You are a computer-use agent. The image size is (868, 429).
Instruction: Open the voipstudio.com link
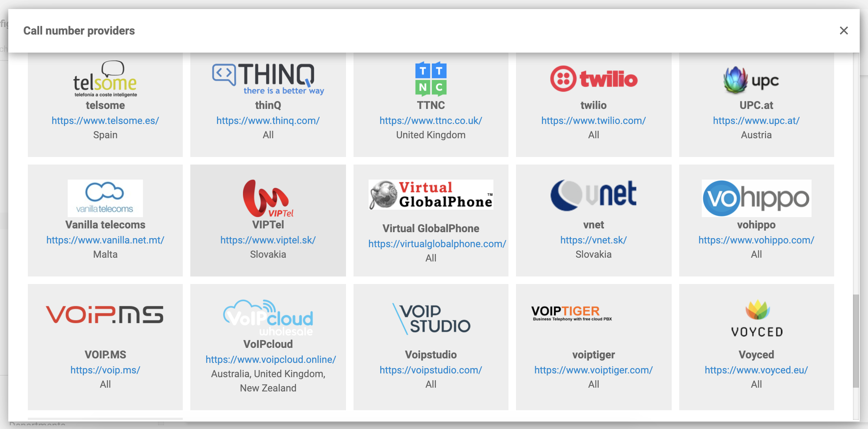(x=431, y=370)
